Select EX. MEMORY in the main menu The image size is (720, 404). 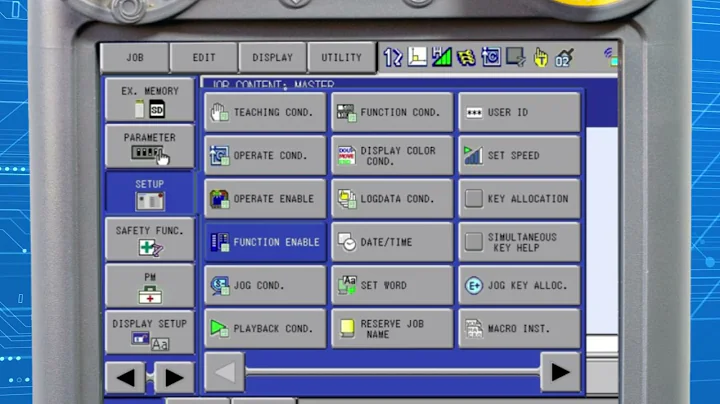pos(150,100)
